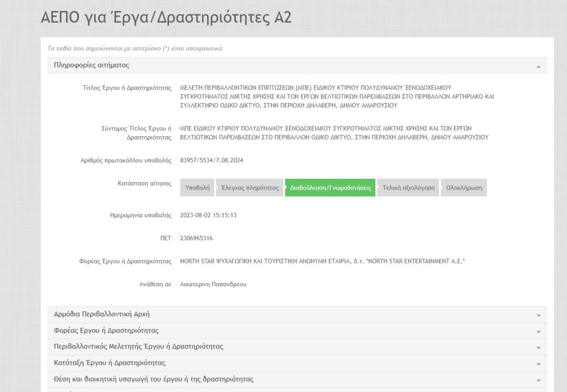
Task: Select the Έλεγχος πληρότητας status step
Action: (x=250, y=188)
